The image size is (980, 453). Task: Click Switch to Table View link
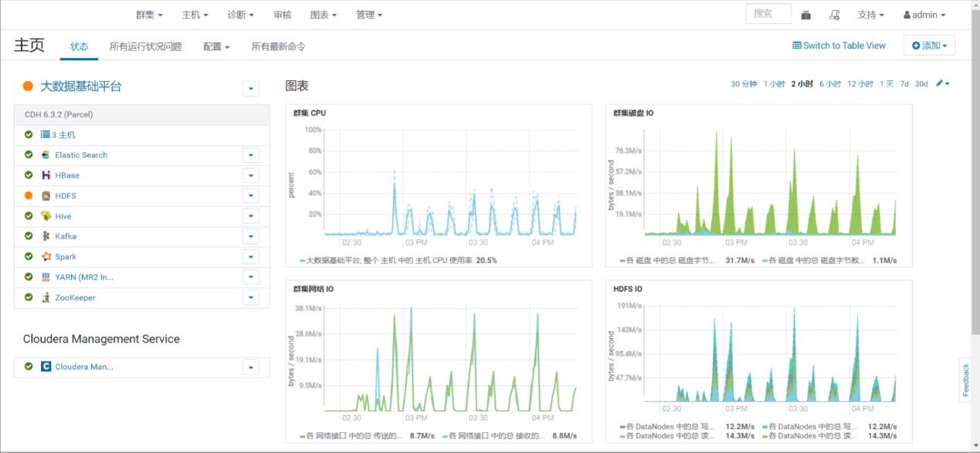839,46
